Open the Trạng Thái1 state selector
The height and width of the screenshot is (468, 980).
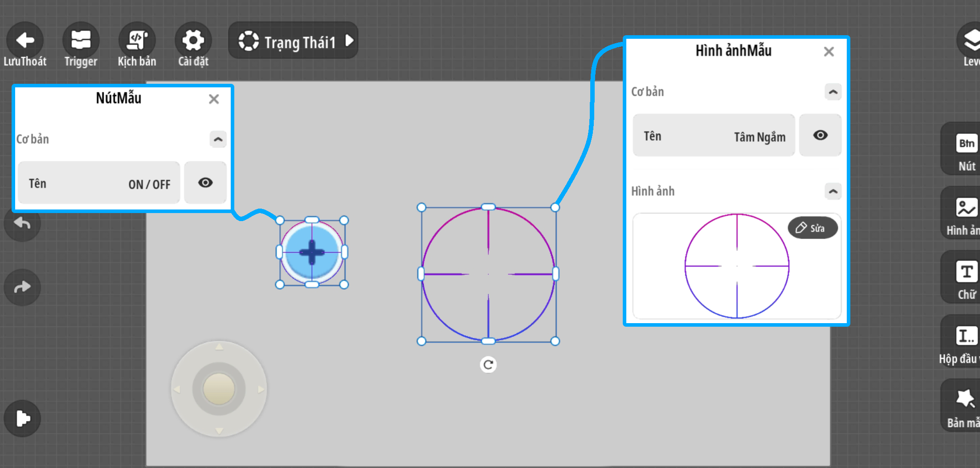click(x=294, y=41)
